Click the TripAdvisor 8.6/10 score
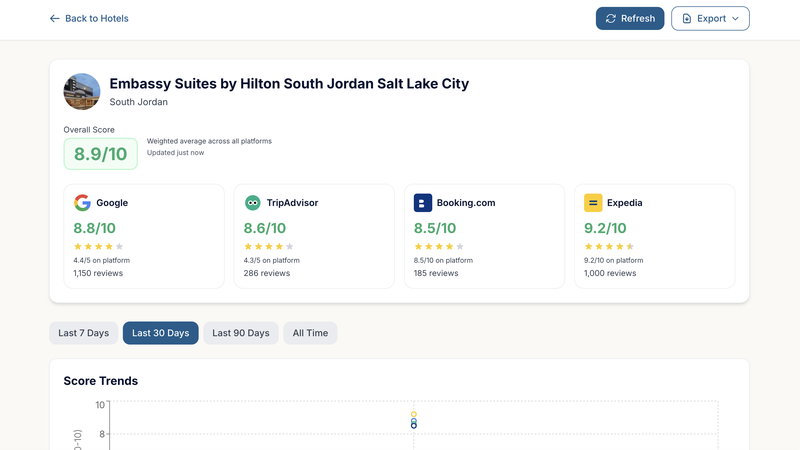Image resolution: width=800 pixels, height=450 pixels. coord(265,228)
